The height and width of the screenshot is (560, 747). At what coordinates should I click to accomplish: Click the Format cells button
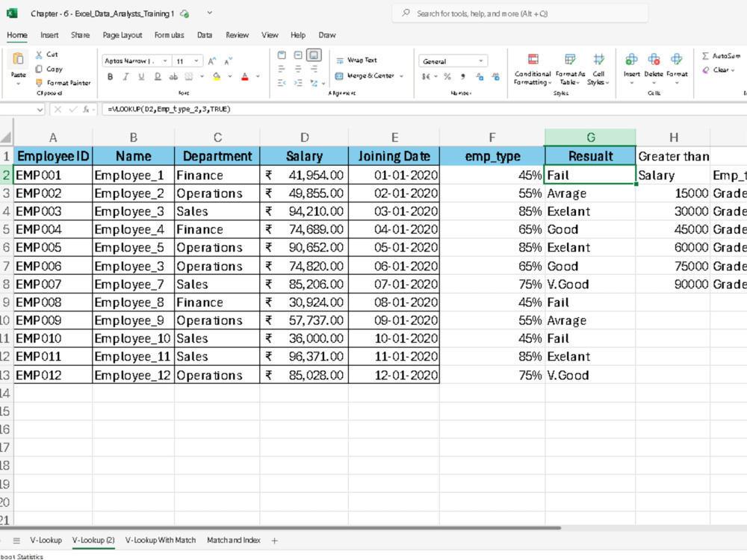(x=677, y=68)
